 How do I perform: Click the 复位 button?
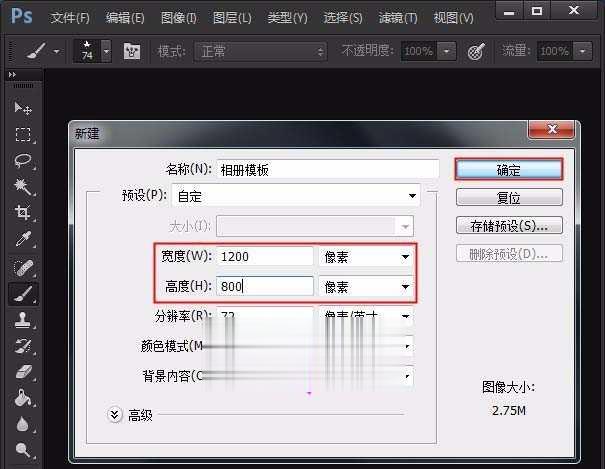(509, 198)
